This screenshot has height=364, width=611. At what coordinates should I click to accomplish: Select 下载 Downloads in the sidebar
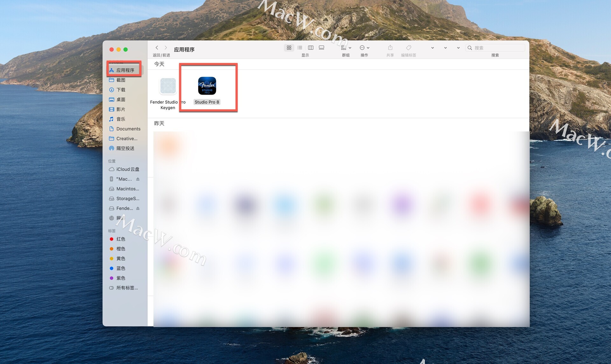[121, 90]
